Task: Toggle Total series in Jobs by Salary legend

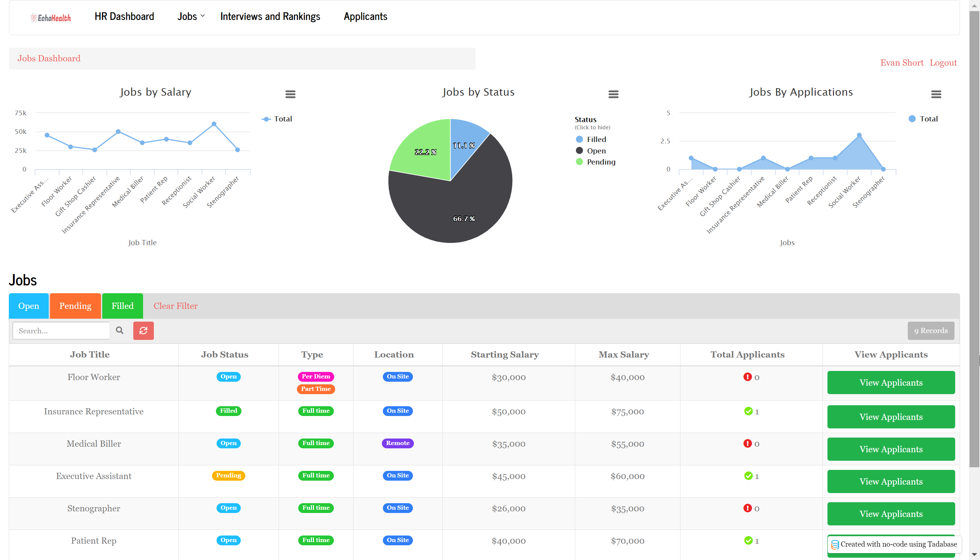Action: [x=277, y=119]
